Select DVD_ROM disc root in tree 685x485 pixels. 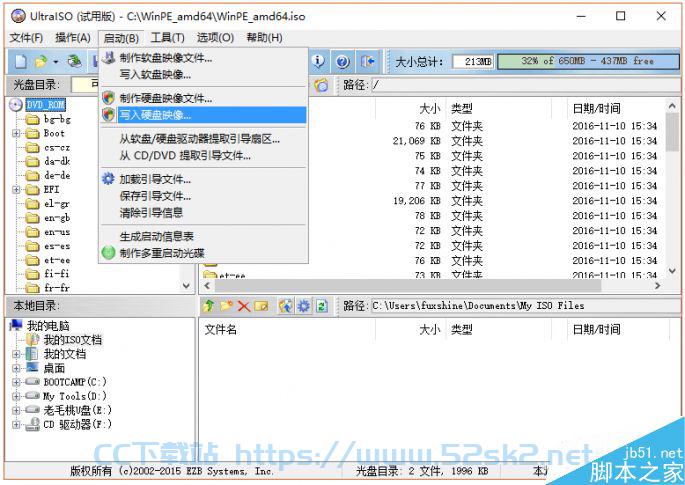45,105
